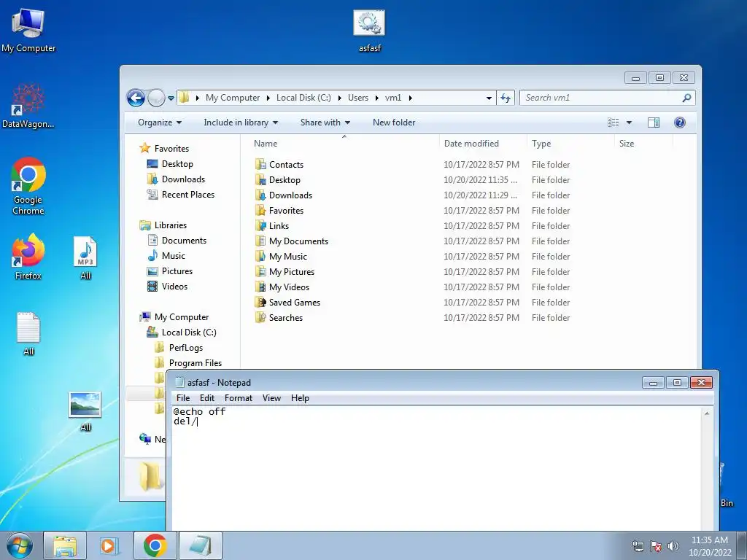The height and width of the screenshot is (560, 747).
Task: Select the text document named All on desktop
Action: tap(28, 333)
